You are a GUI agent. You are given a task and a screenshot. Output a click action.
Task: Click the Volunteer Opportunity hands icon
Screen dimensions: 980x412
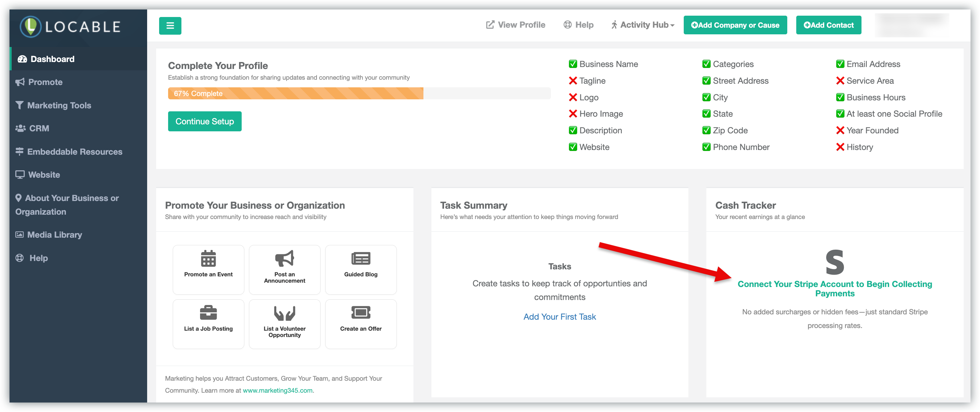pyautogui.click(x=284, y=313)
